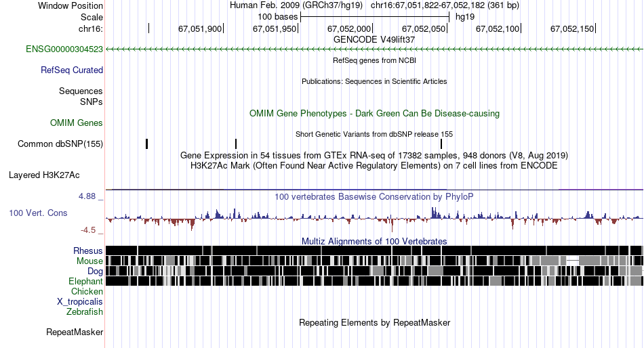Click the 67,052,000 ruler position
This screenshot has width=644, height=348.
tap(349, 28)
